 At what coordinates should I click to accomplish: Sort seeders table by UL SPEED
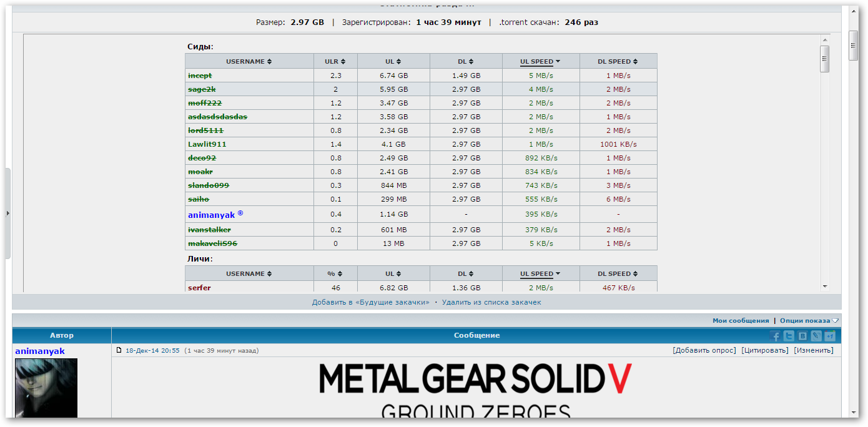pyautogui.click(x=540, y=62)
